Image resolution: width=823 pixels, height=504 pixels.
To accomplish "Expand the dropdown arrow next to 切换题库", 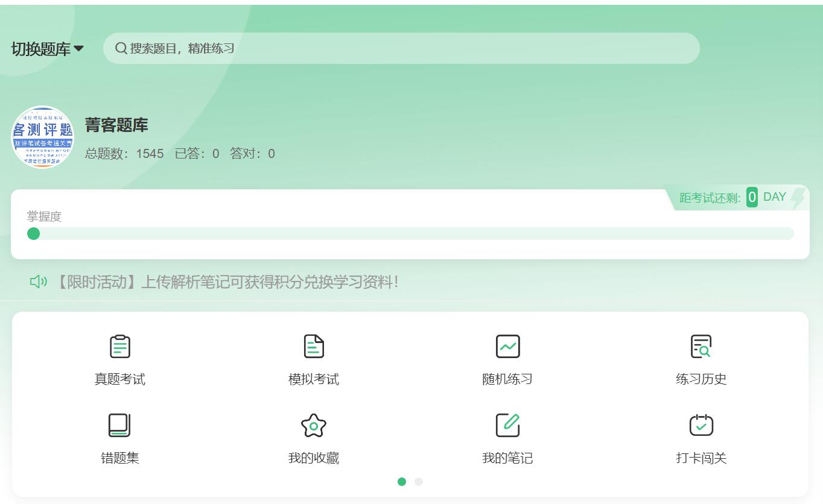I will [x=78, y=49].
